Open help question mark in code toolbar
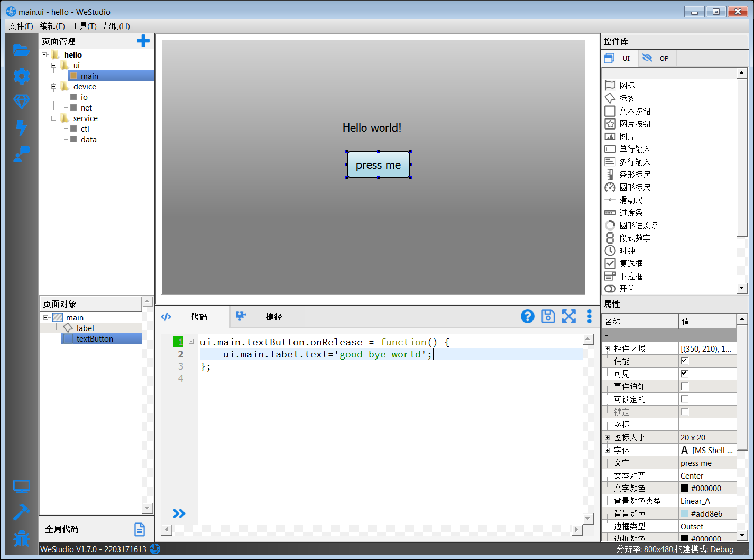Viewport: 754px width, 560px height. [x=527, y=316]
